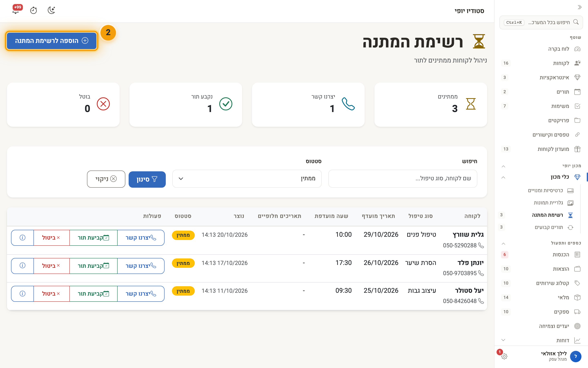
Task: Click the יעדים וצמיחה target icon
Action: coord(577,326)
